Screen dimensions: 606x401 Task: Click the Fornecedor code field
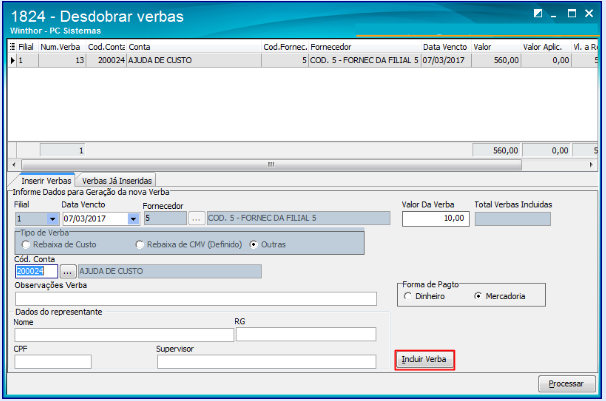(165, 218)
